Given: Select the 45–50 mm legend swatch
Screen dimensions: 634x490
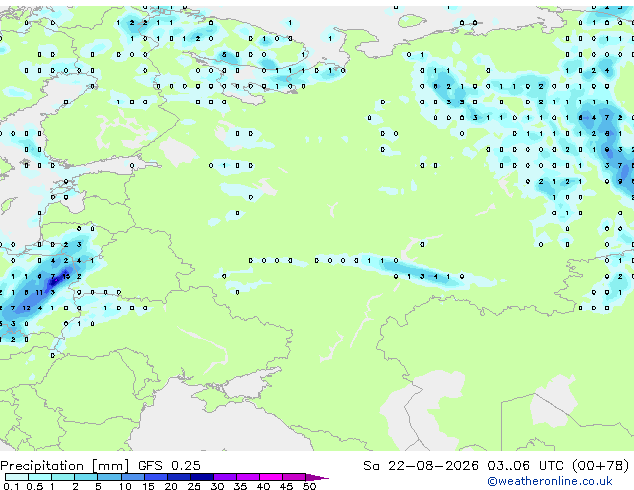Looking at the screenshot, I should coord(294,477).
